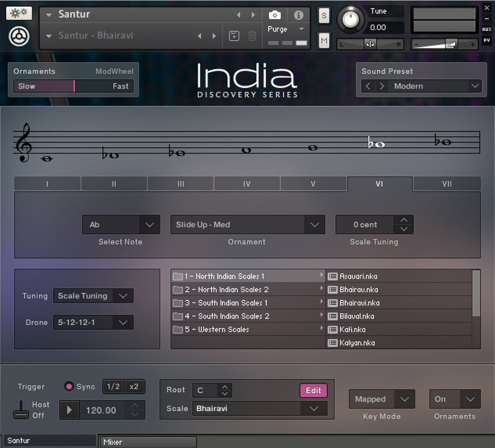Load the Kalyan.nka scale file

399,342
